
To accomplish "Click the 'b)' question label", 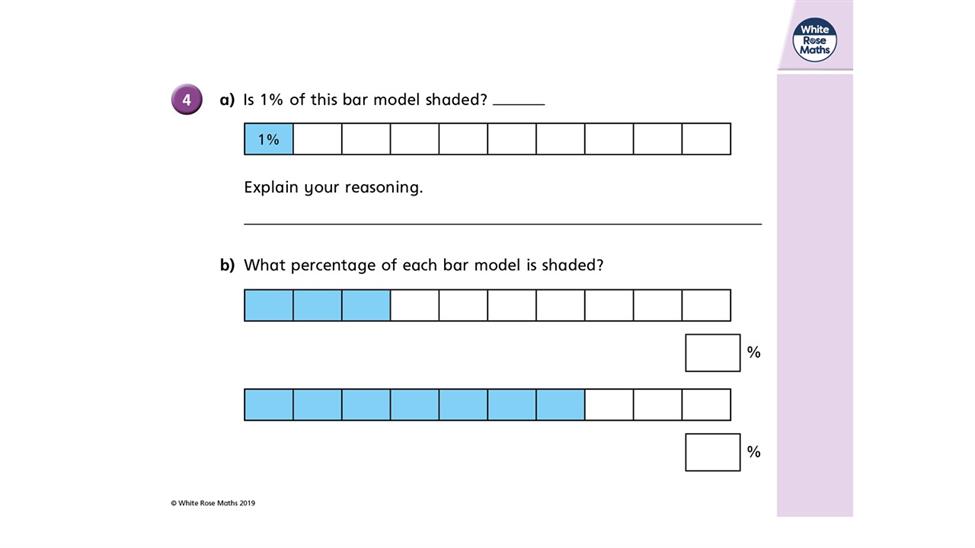I will [x=227, y=266].
